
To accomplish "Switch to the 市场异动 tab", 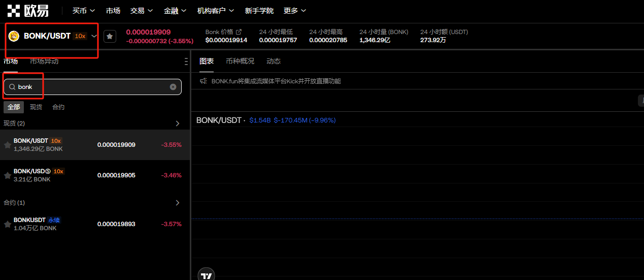I will coord(44,61).
